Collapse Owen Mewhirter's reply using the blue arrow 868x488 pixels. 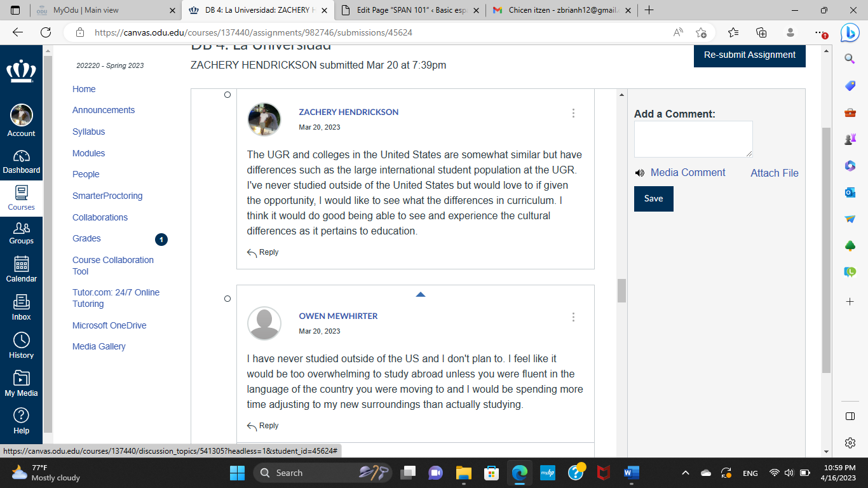coord(420,294)
